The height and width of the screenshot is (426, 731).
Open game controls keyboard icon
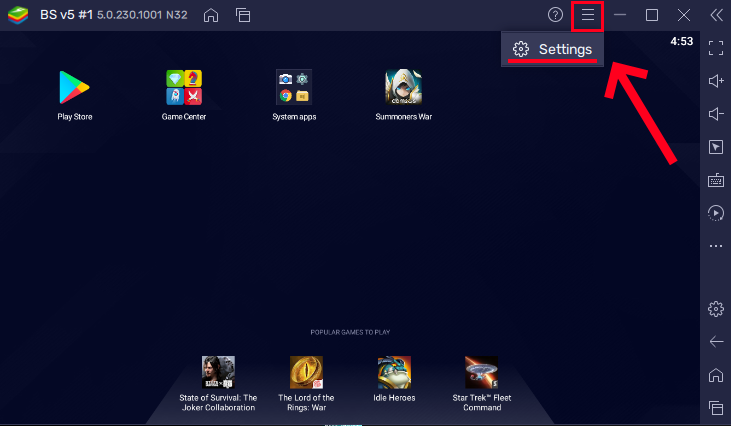click(x=716, y=180)
